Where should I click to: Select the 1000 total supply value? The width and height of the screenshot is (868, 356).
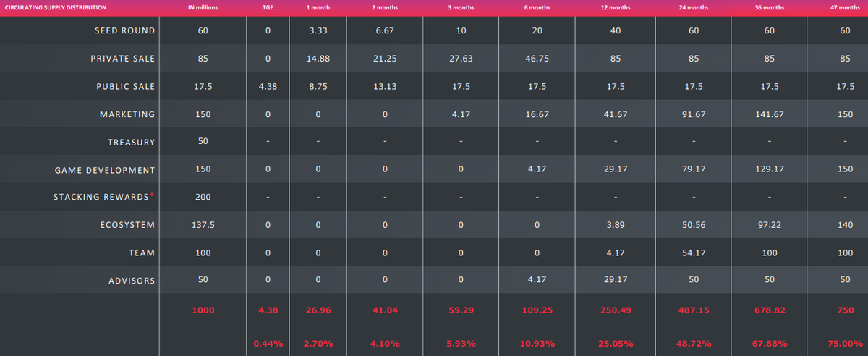[203, 310]
